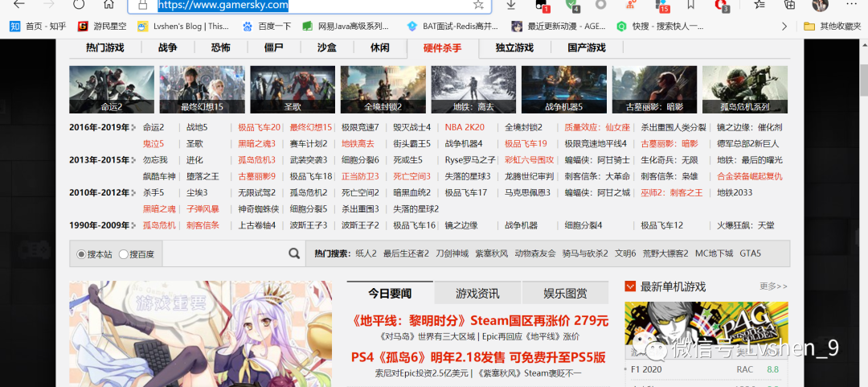Click the ribbon bookmark extension icon
Viewport: 868px width, 387px height.
(x=691, y=5)
